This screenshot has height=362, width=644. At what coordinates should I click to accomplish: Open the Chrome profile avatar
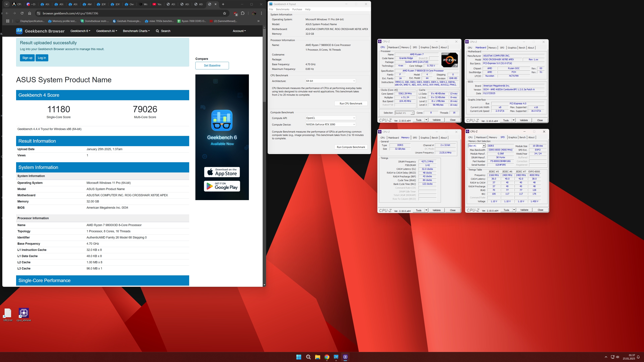(x=254, y=13)
